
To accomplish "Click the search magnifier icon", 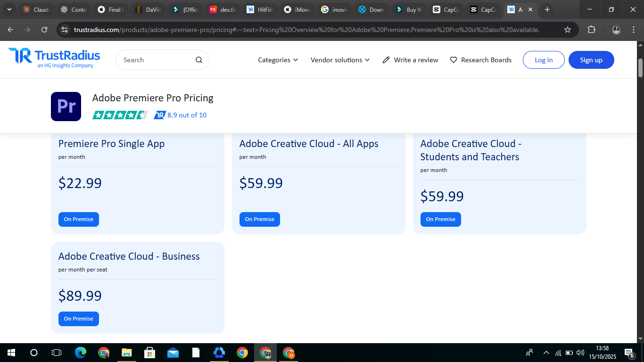I will [x=199, y=60].
